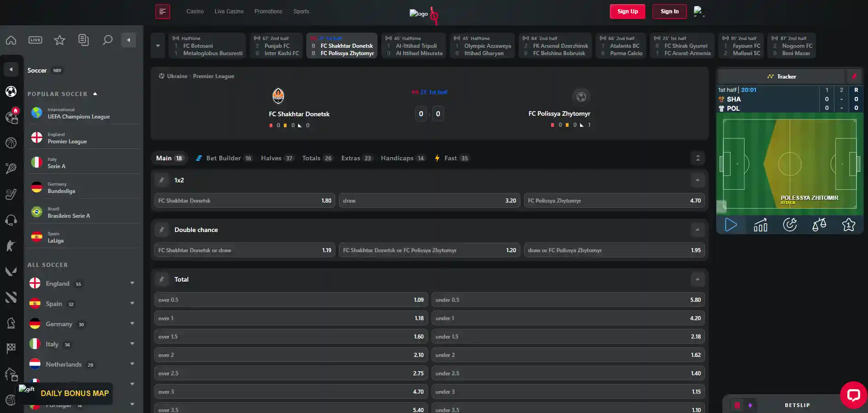868x413 pixels.
Task: Switch to the Totals tab
Action: pyautogui.click(x=317, y=158)
